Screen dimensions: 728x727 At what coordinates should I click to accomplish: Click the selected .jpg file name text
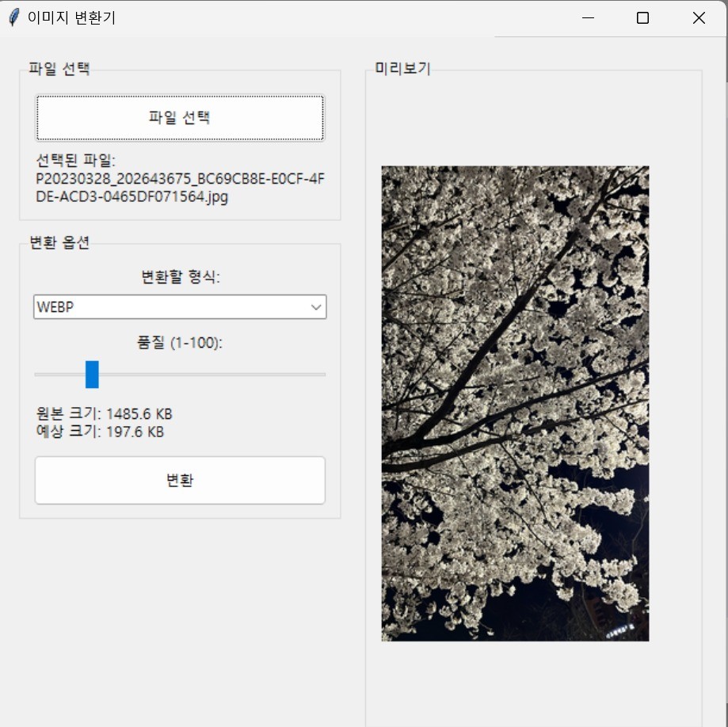[x=180, y=188]
